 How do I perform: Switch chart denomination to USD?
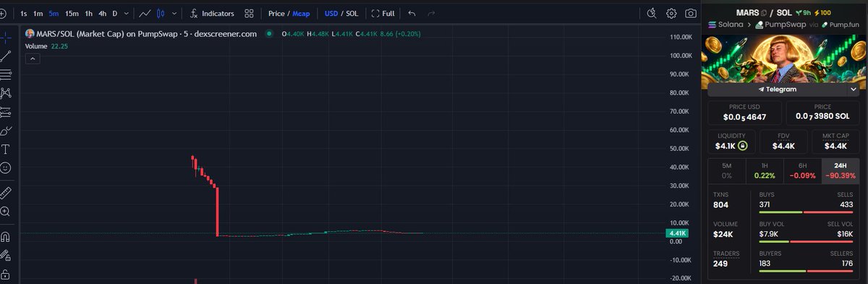(x=331, y=13)
